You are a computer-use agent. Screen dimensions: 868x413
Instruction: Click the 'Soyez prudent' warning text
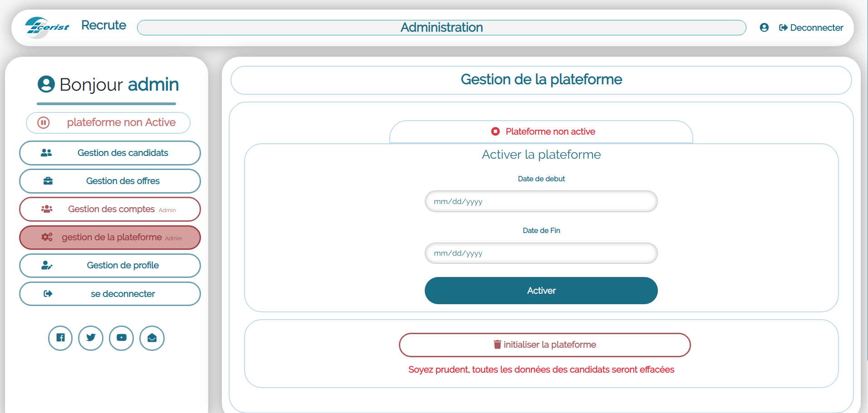coord(541,369)
